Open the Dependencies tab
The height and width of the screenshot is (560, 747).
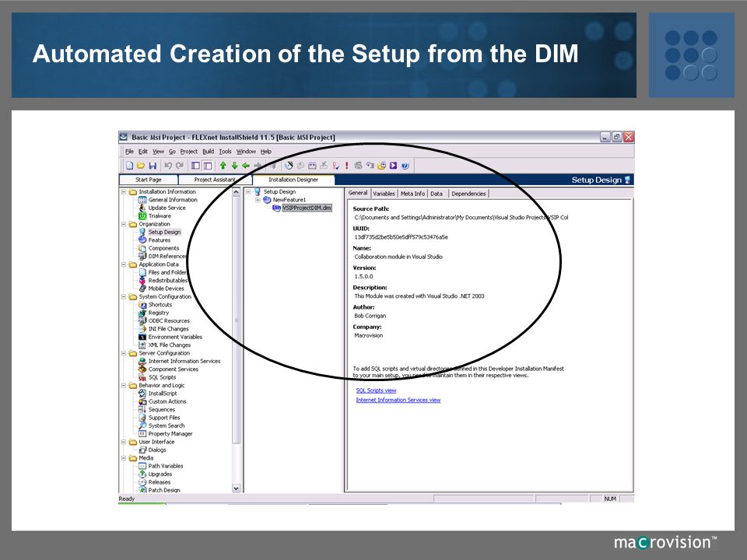(468, 194)
